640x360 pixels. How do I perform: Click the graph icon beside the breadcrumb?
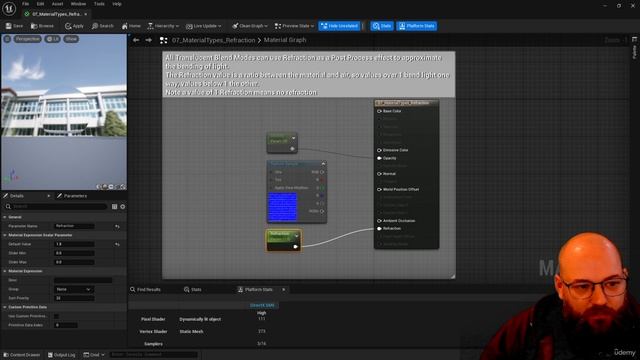[163, 40]
